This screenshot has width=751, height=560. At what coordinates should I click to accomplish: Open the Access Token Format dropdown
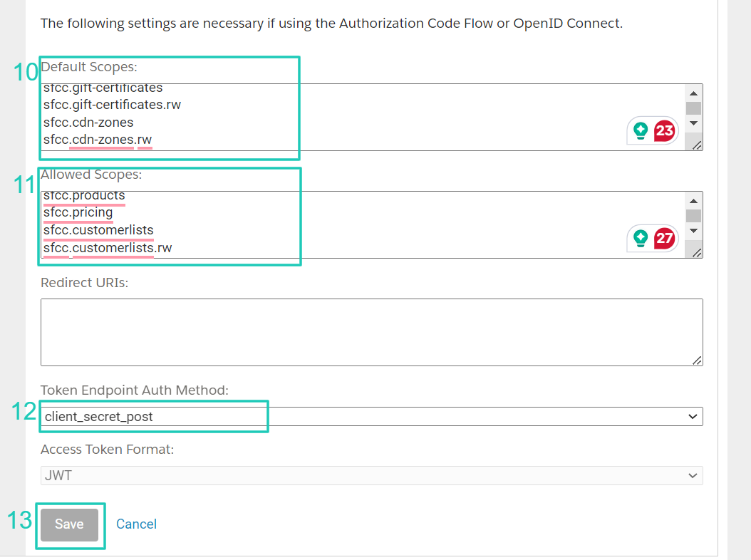692,475
